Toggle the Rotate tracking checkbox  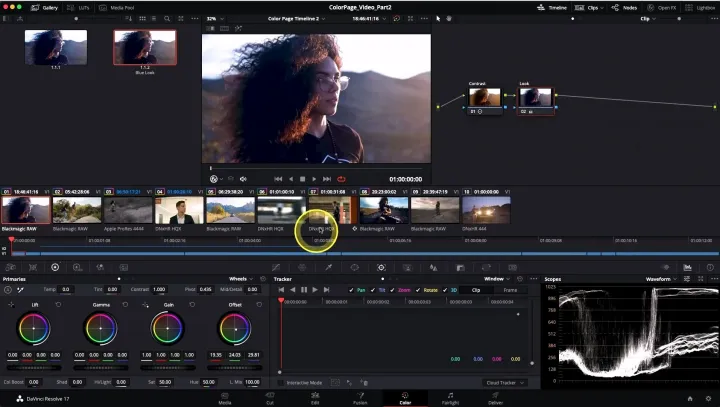pos(418,290)
